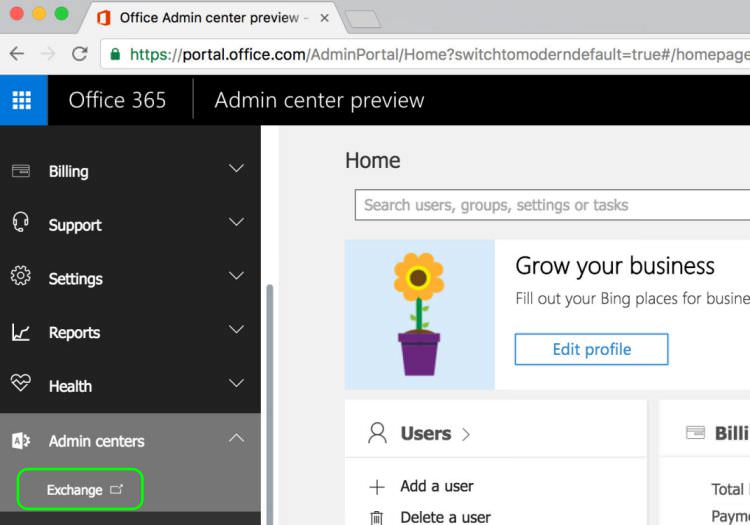Screen dimensions: 750x525
Task: Click the Billing card icon in sidebar
Action: (21, 171)
